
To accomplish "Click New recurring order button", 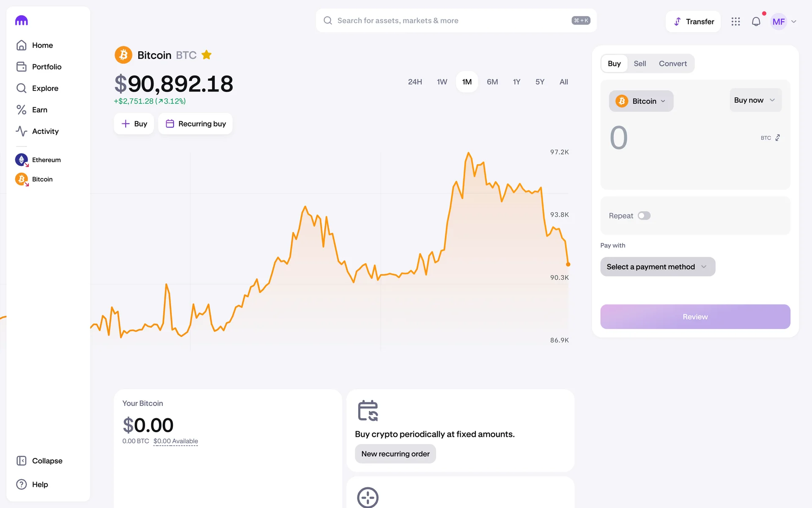I will [x=395, y=454].
